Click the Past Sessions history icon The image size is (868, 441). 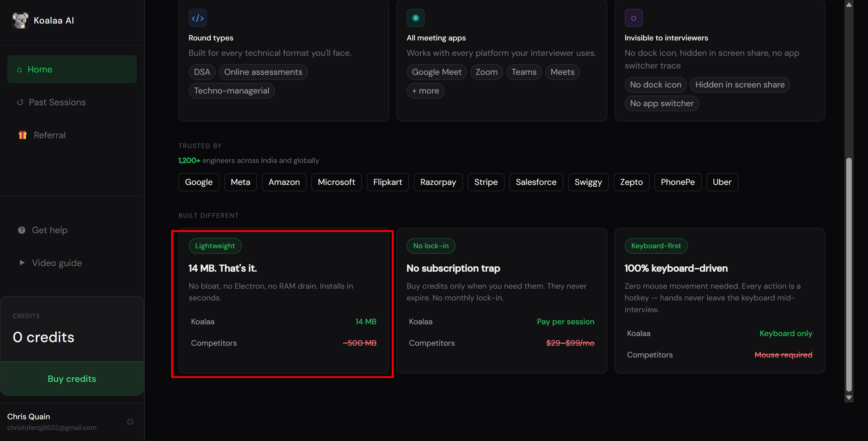(20, 102)
